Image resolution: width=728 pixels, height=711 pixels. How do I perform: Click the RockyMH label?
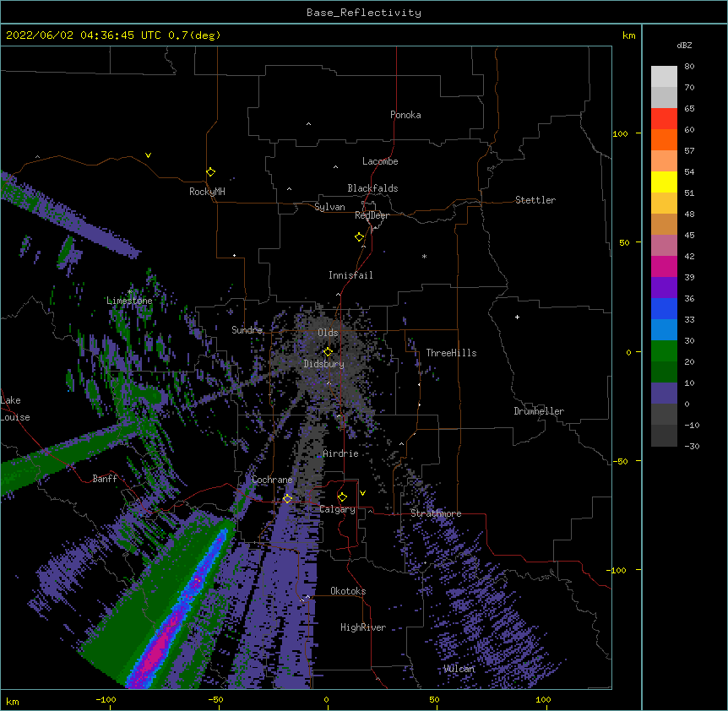point(207,192)
